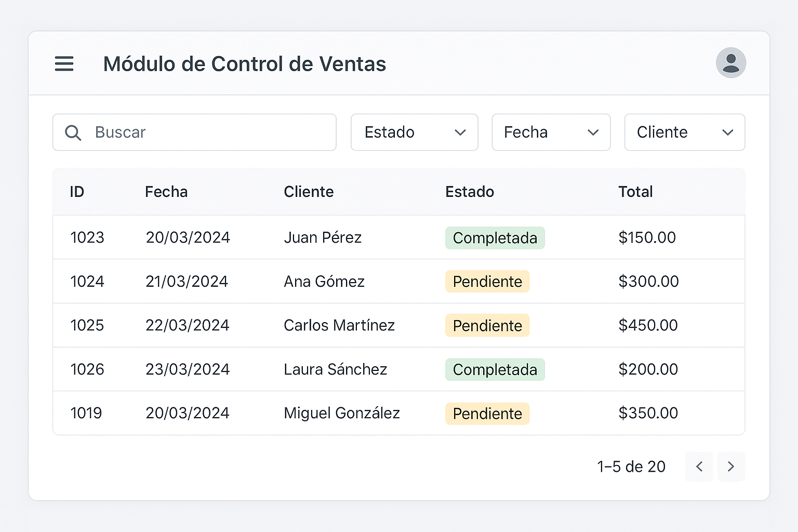Open the Fecha filter dropdown
This screenshot has height=532, width=798.
(x=551, y=132)
